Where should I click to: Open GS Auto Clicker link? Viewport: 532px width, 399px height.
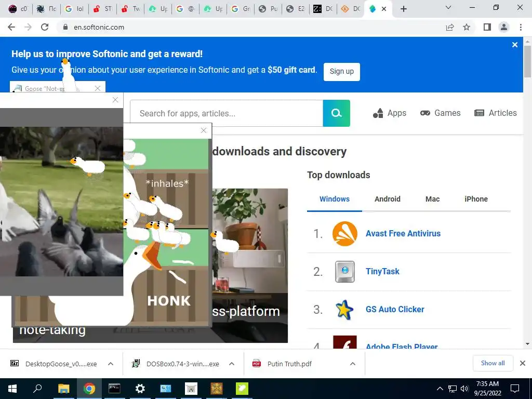click(x=395, y=310)
